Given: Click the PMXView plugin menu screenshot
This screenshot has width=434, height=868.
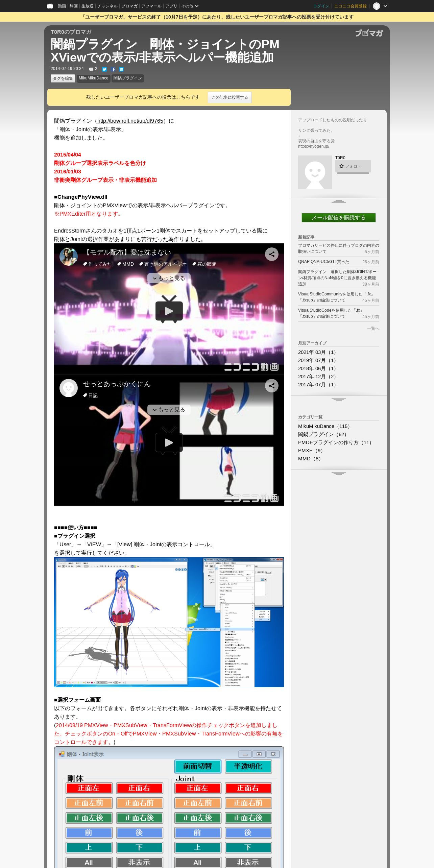Looking at the screenshot, I should point(169,622).
